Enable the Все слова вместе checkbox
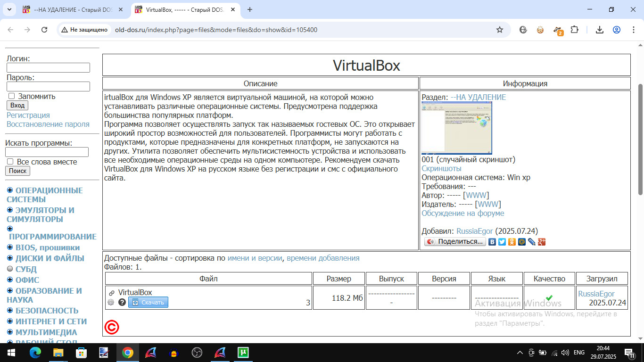 (x=10, y=162)
